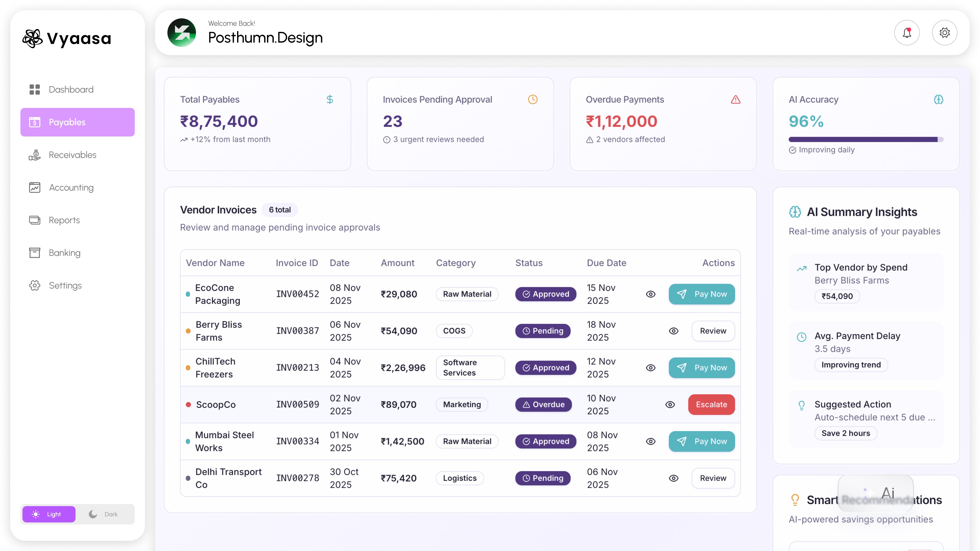Open the notifications bell icon

(x=906, y=33)
